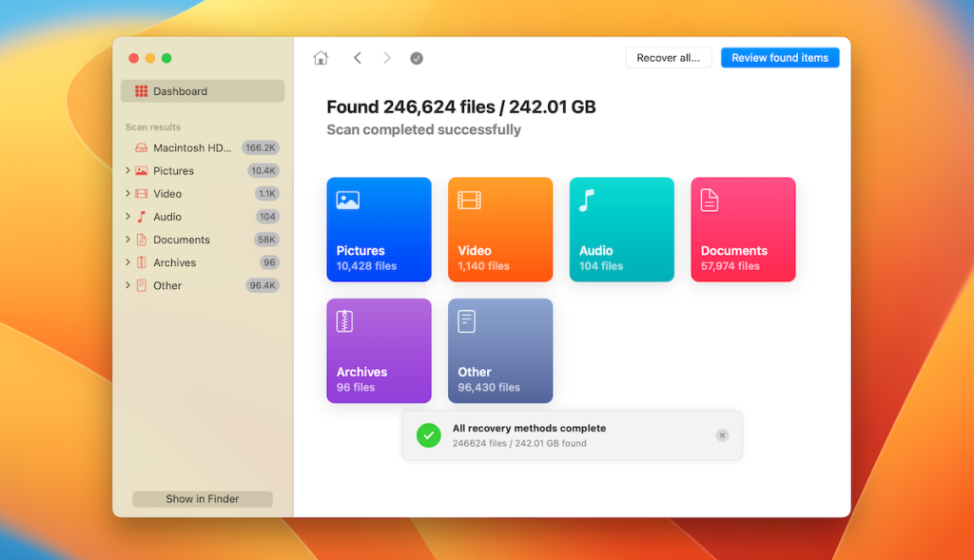The image size is (974, 560).
Task: Select Other in the sidebar list
Action: tap(203, 285)
